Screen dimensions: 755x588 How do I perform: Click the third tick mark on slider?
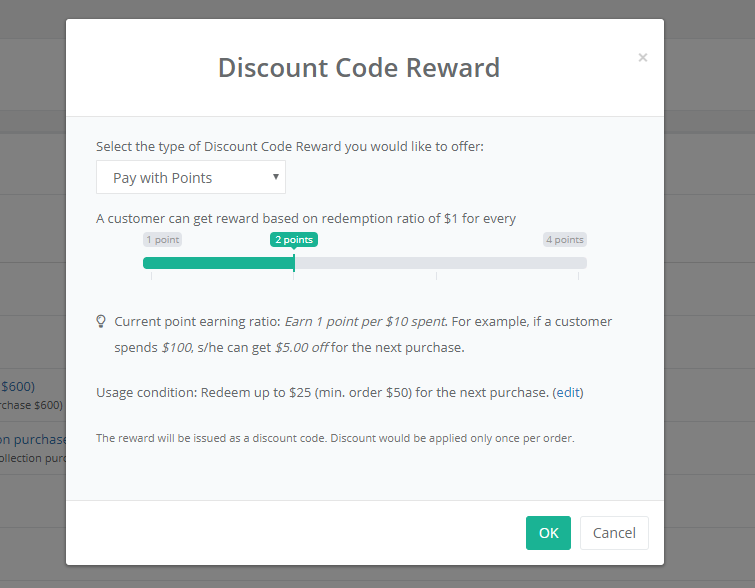(x=436, y=276)
